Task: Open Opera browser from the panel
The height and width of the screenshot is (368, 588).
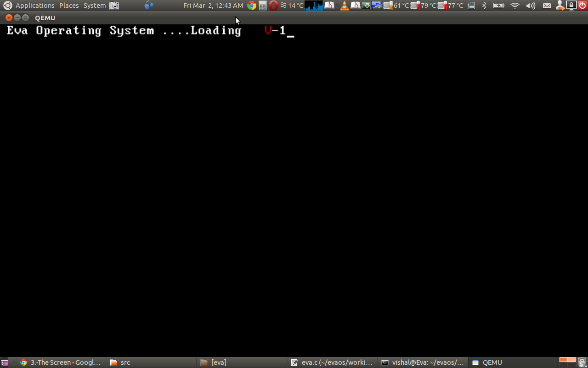Action: point(274,6)
